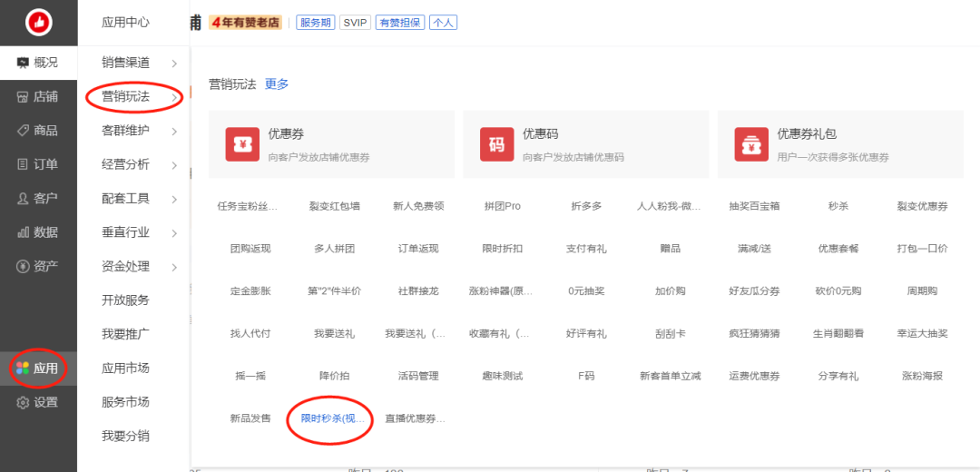
Task: Open the blue 限时秒杀(视… link
Action: 332,418
